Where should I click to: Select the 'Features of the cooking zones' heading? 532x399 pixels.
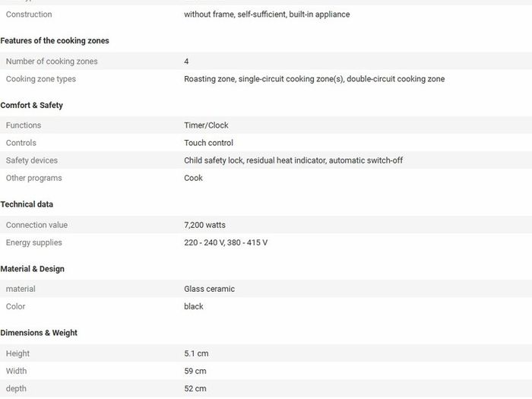(55, 41)
